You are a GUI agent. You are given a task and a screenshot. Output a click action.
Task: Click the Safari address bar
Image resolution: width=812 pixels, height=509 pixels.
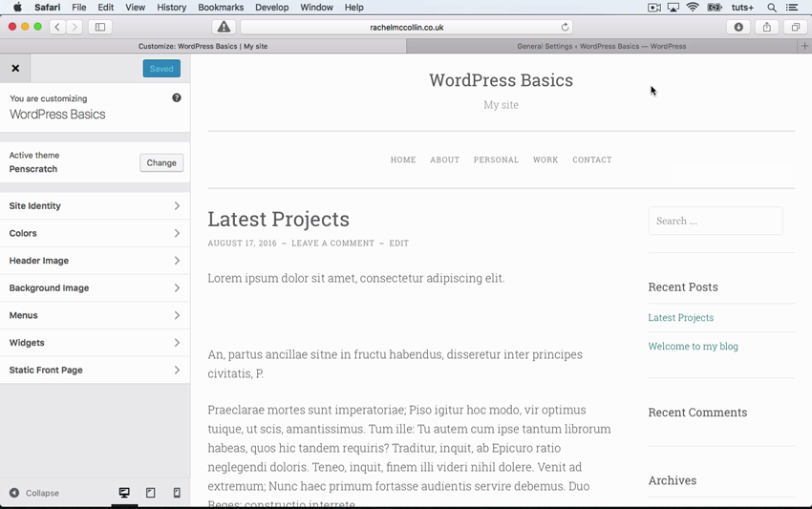[407, 27]
